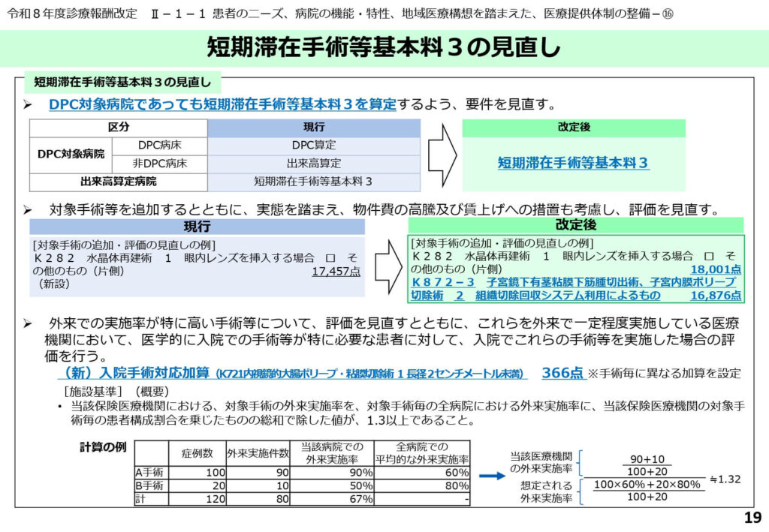Click the page number 19
Image resolution: width=769 pixels, height=532 pixels.
752,518
